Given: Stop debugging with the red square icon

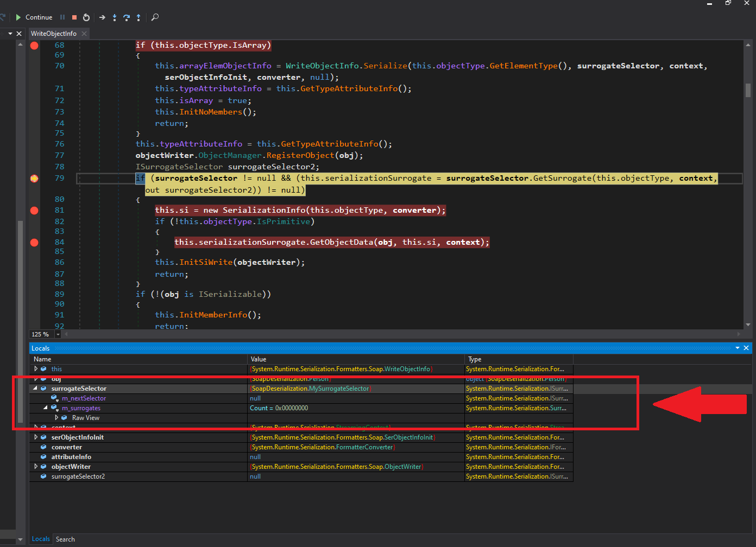Looking at the screenshot, I should pyautogui.click(x=74, y=17).
